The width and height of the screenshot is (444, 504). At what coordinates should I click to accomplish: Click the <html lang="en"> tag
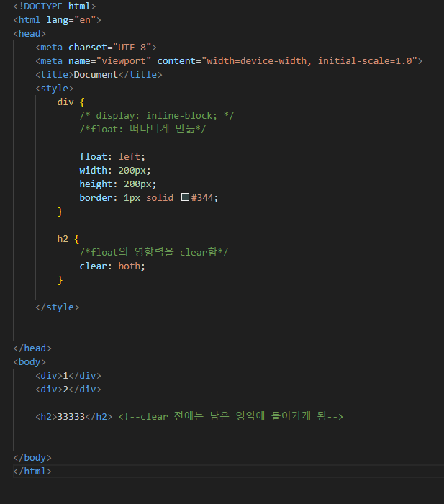(x=57, y=20)
